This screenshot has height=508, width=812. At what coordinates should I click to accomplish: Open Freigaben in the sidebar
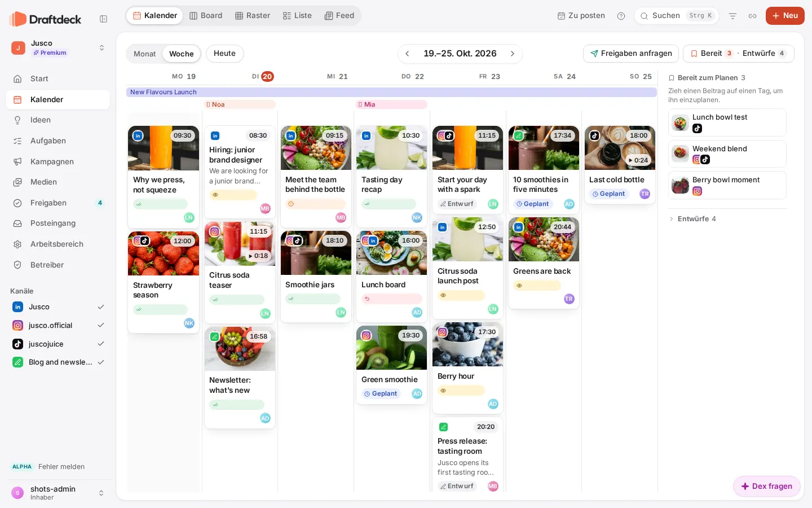58,203
